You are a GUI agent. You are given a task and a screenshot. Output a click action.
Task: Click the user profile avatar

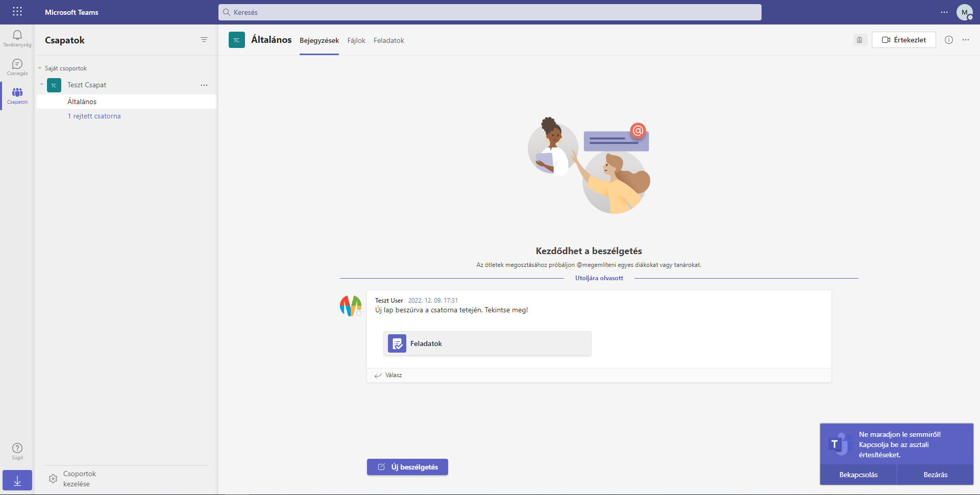coord(964,12)
